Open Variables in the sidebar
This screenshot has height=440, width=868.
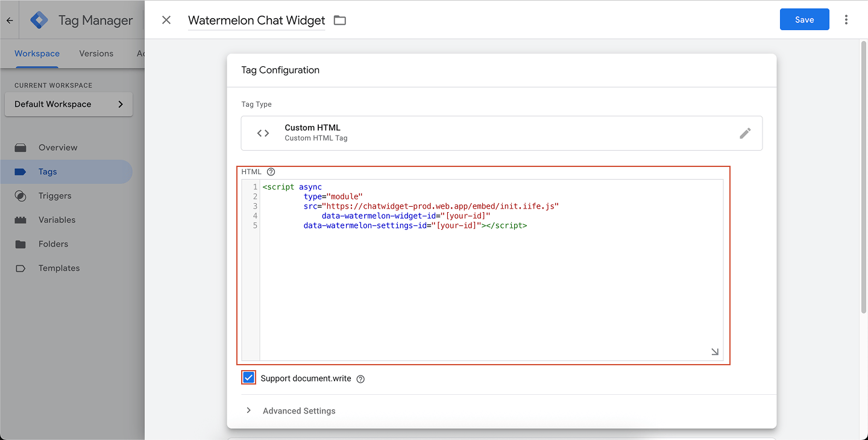(66, 219)
